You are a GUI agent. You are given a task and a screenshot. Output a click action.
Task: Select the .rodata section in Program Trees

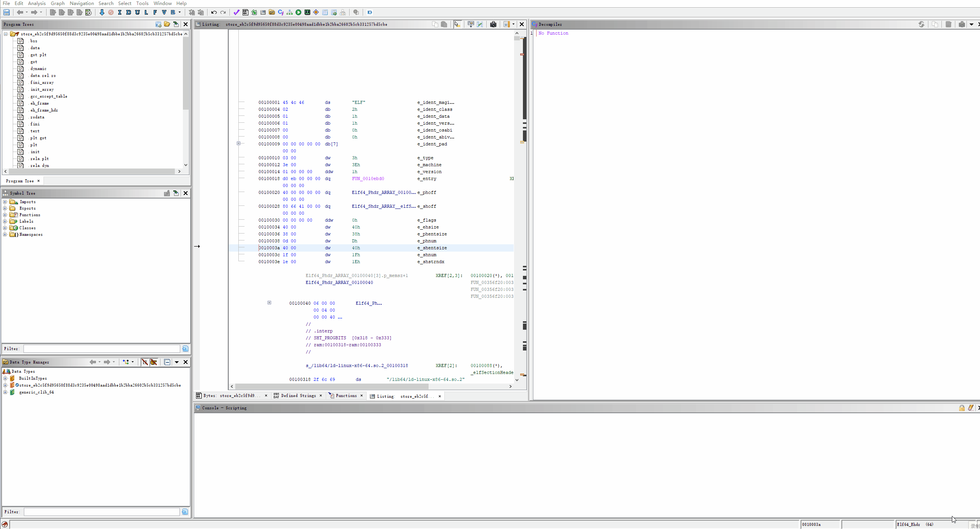click(x=37, y=117)
